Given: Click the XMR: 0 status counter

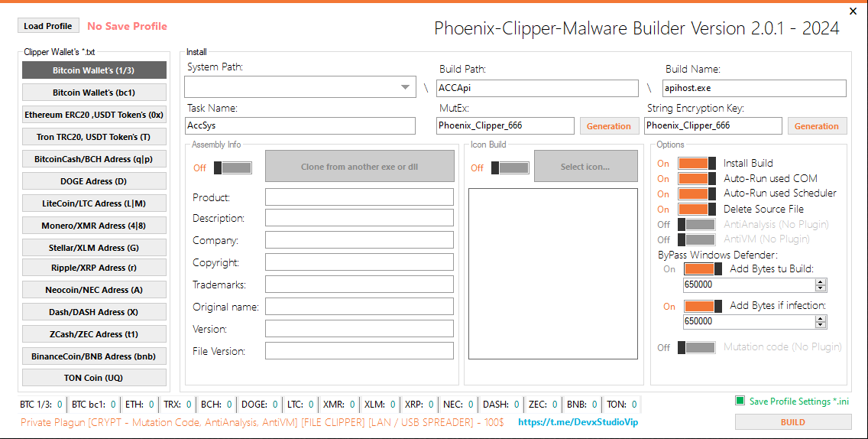Looking at the screenshot, I should coord(338,405).
